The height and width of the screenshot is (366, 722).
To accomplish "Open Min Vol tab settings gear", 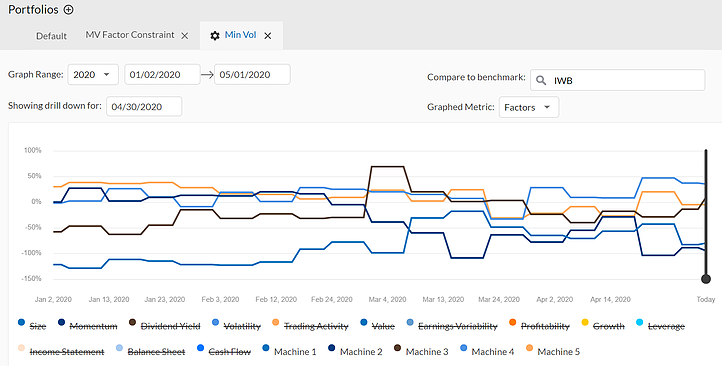I will point(215,35).
